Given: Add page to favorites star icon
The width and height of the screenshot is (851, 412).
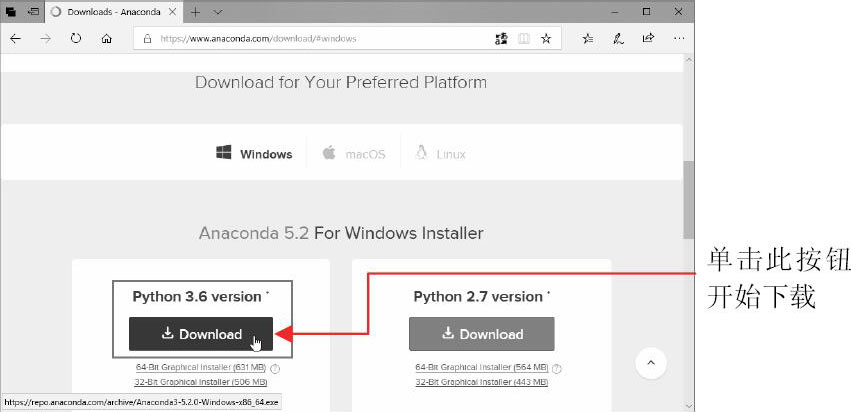Looking at the screenshot, I should coord(546,39).
